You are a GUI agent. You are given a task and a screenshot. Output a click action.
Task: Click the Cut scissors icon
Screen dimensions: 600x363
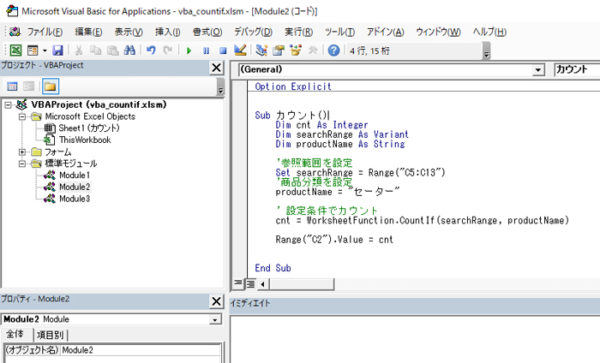pyautogui.click(x=78, y=50)
